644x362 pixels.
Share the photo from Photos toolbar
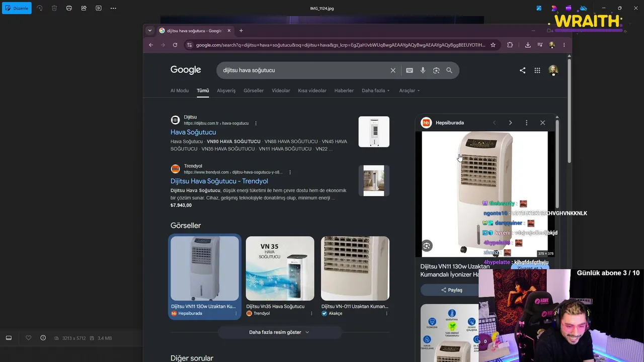pyautogui.click(x=84, y=8)
